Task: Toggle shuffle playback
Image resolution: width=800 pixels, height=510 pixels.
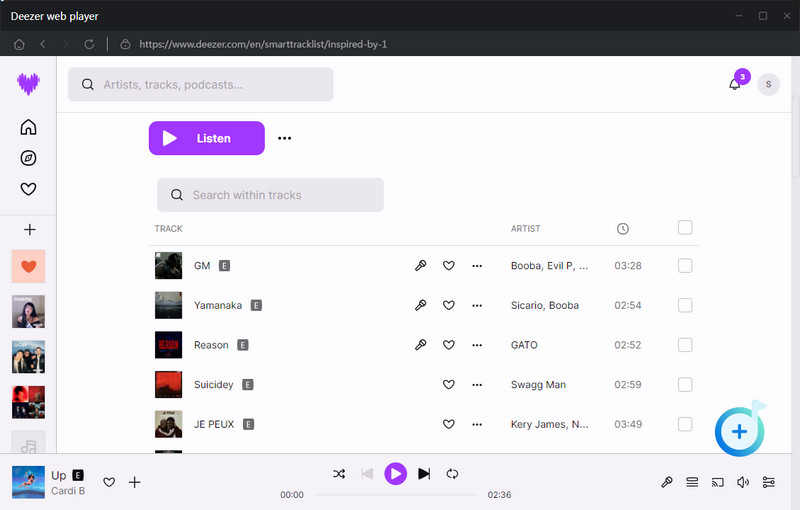Action: (x=339, y=473)
